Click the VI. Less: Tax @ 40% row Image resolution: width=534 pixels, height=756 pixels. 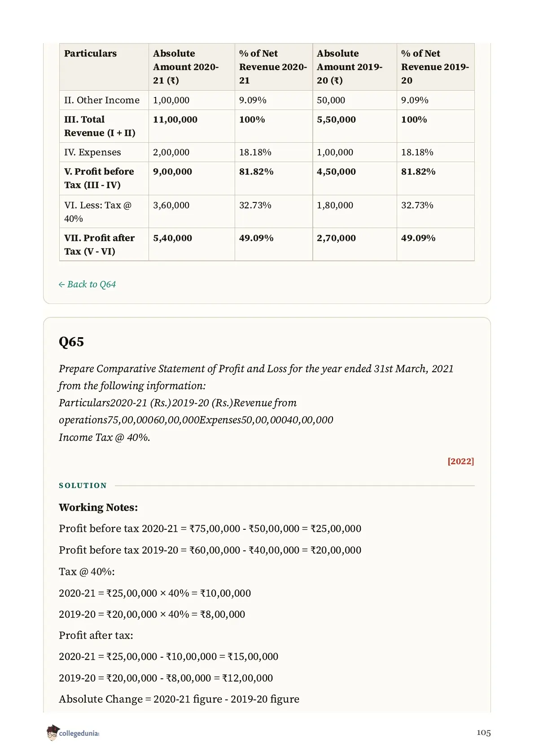pyautogui.click(x=267, y=211)
